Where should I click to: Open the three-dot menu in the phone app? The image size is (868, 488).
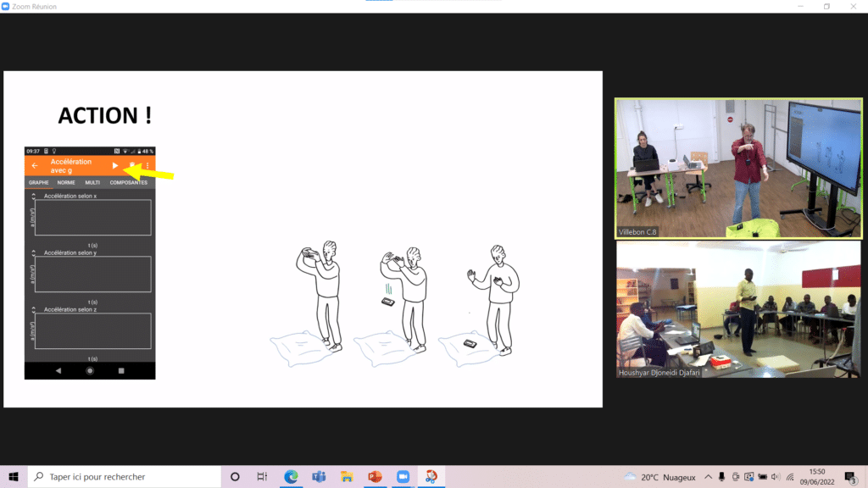(x=147, y=166)
